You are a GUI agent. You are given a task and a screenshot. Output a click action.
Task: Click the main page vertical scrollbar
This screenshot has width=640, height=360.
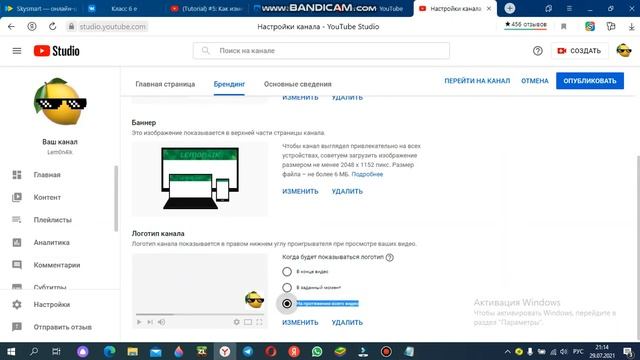pyautogui.click(x=638, y=247)
